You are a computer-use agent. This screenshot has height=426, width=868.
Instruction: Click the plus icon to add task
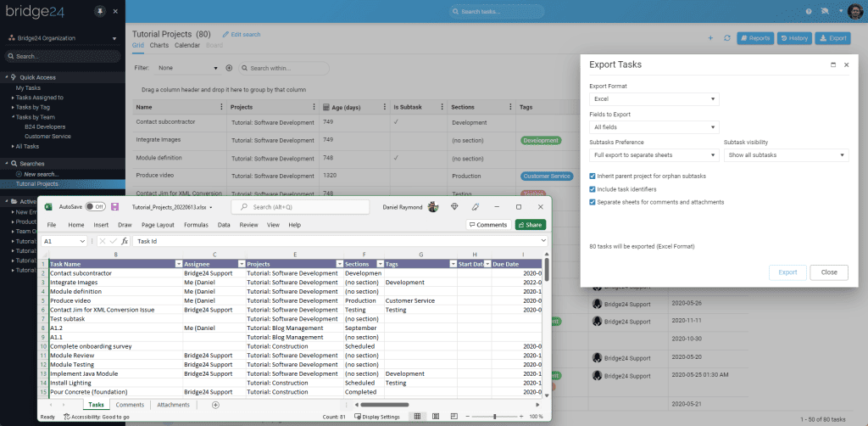(x=710, y=38)
